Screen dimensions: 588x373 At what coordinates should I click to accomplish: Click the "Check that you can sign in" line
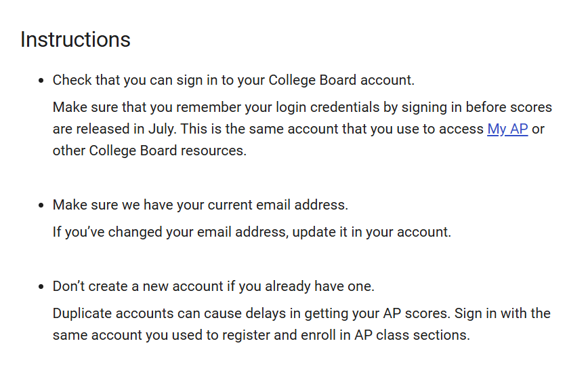(x=233, y=80)
